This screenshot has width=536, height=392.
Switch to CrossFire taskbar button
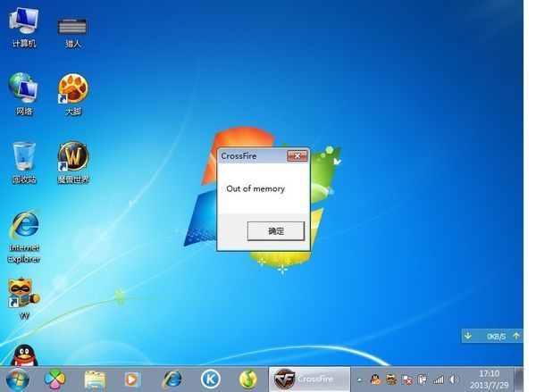(309, 379)
